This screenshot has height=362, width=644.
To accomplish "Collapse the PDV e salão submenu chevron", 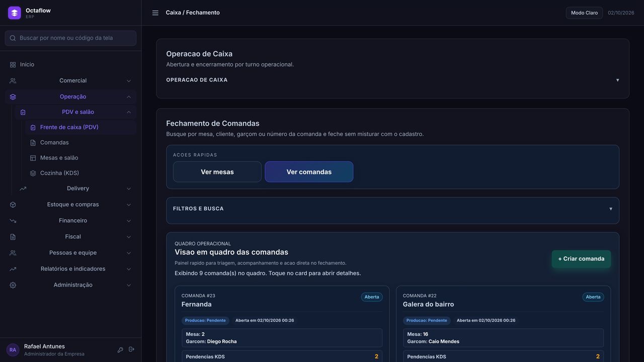I will click(129, 112).
